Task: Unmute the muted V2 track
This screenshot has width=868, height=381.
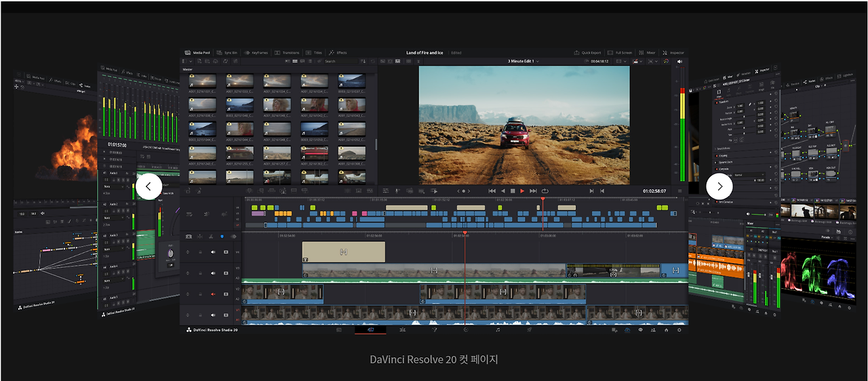Action: (213, 294)
